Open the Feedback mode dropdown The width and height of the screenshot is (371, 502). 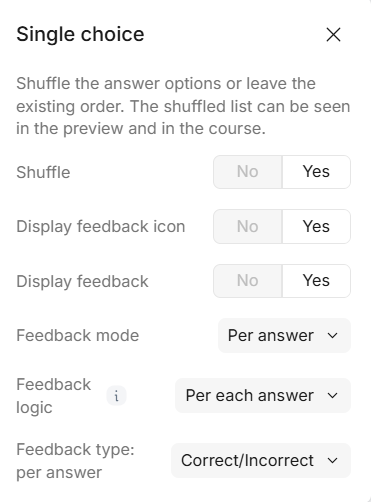tap(284, 335)
